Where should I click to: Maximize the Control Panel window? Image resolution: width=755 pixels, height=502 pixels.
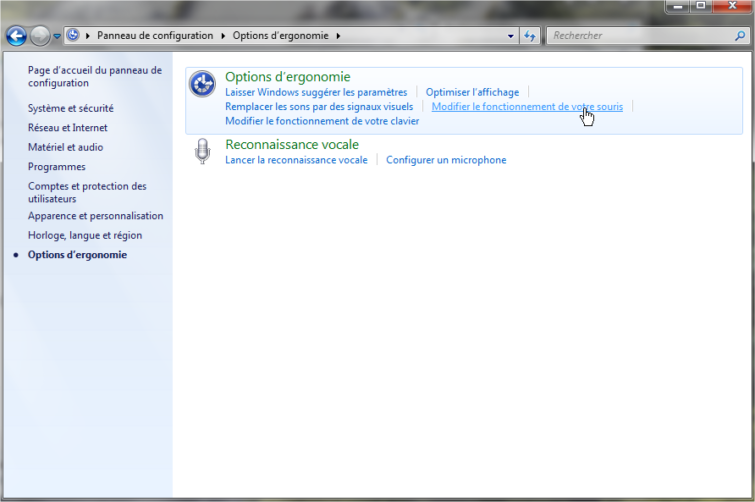pyautogui.click(x=701, y=6)
